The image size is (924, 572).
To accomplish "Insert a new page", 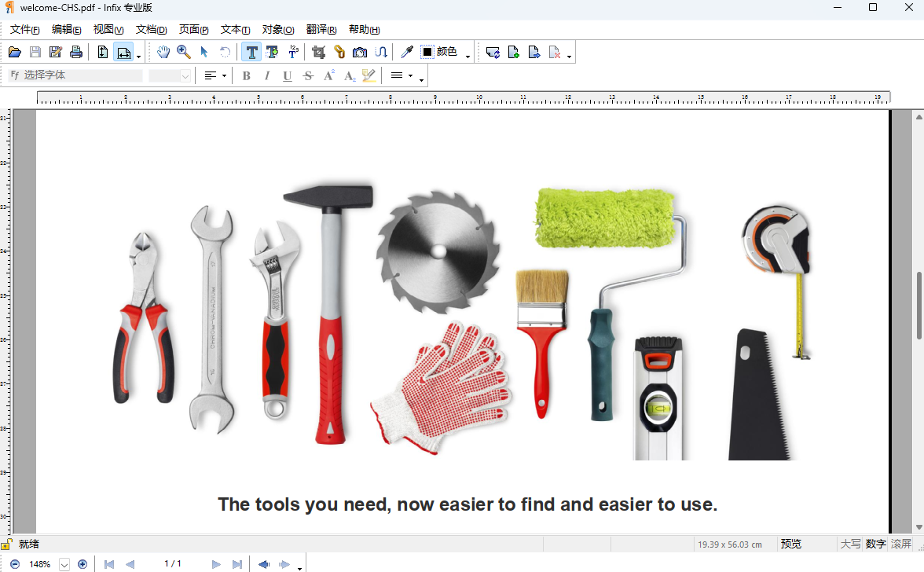I will 513,52.
